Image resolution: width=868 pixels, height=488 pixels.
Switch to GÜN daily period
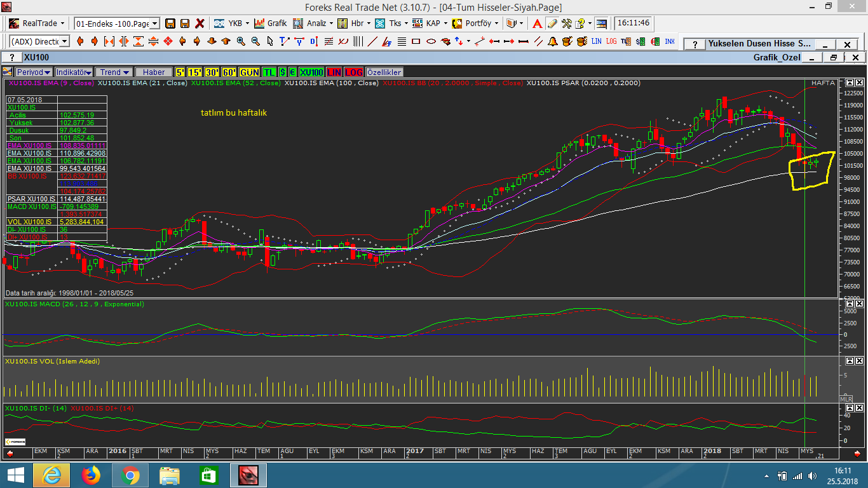pyautogui.click(x=249, y=72)
